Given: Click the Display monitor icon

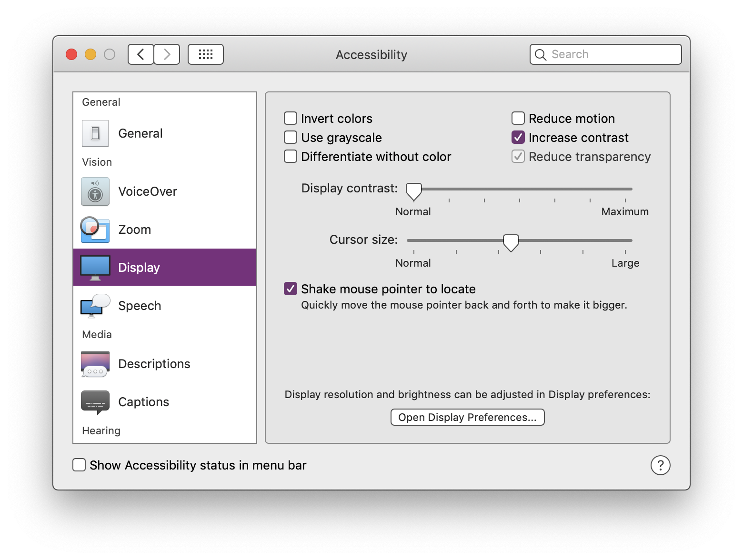Looking at the screenshot, I should 95,268.
